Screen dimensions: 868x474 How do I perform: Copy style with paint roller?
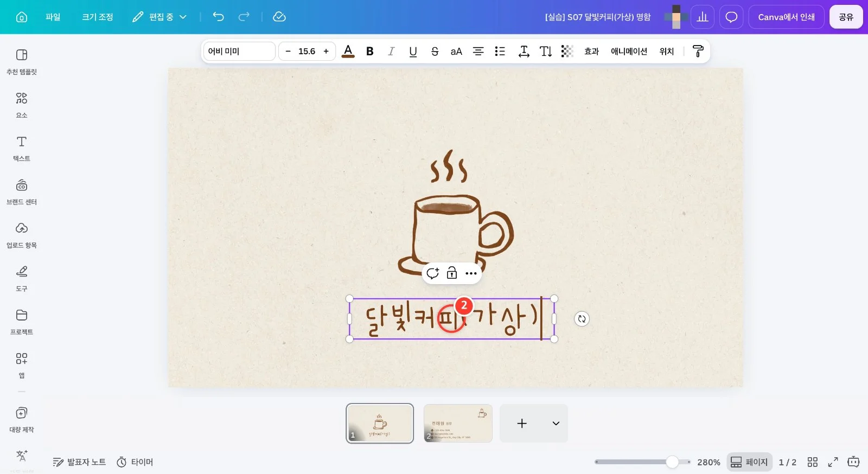[x=698, y=51]
